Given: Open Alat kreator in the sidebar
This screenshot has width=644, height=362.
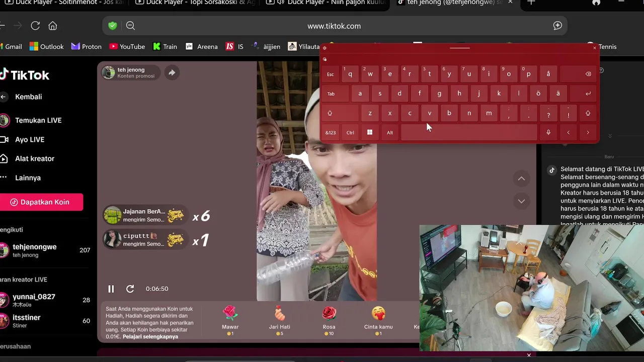Looking at the screenshot, I should [27, 158].
